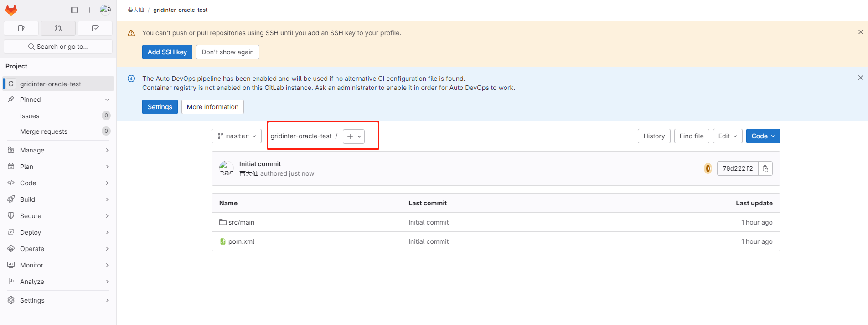Open the Edit dropdown
Screen dimensions: 868x325
click(x=728, y=136)
